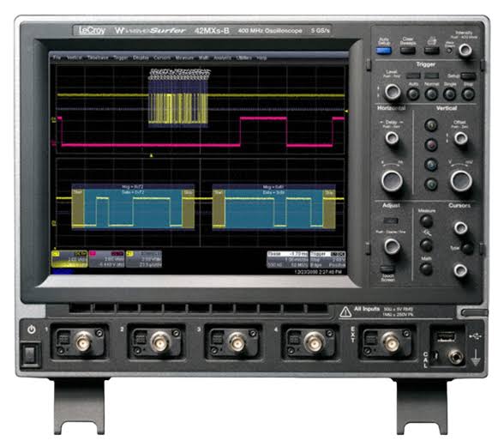This screenshot has width=504, height=447.
Task: Tap the yellow burst waveform in upper grid
Action: [178, 108]
